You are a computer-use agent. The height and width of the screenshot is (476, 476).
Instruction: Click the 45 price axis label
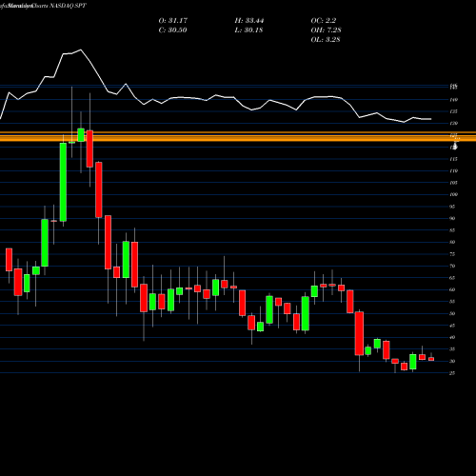click(x=452, y=326)
